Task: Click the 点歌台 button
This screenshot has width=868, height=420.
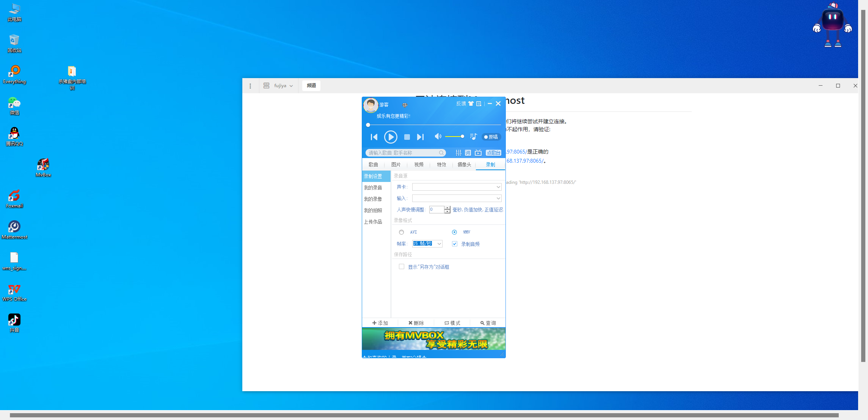Action: tap(493, 153)
